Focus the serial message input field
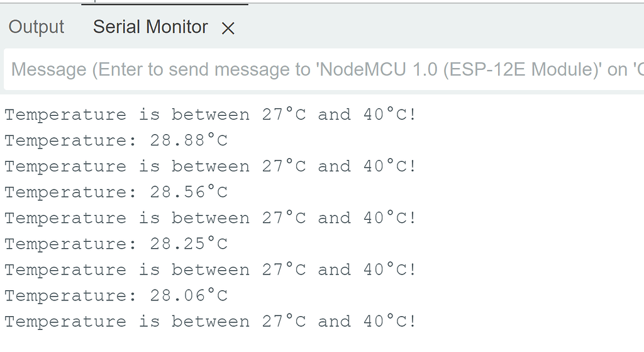644x352 pixels. coord(324,69)
